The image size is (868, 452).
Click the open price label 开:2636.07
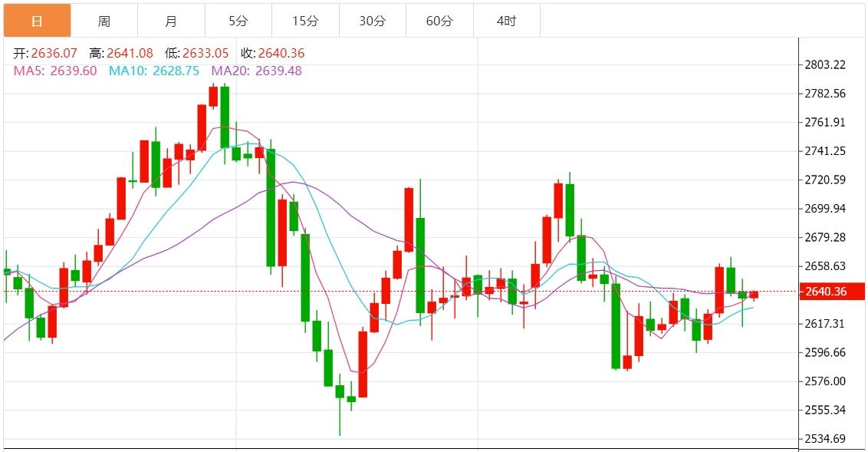46,53
